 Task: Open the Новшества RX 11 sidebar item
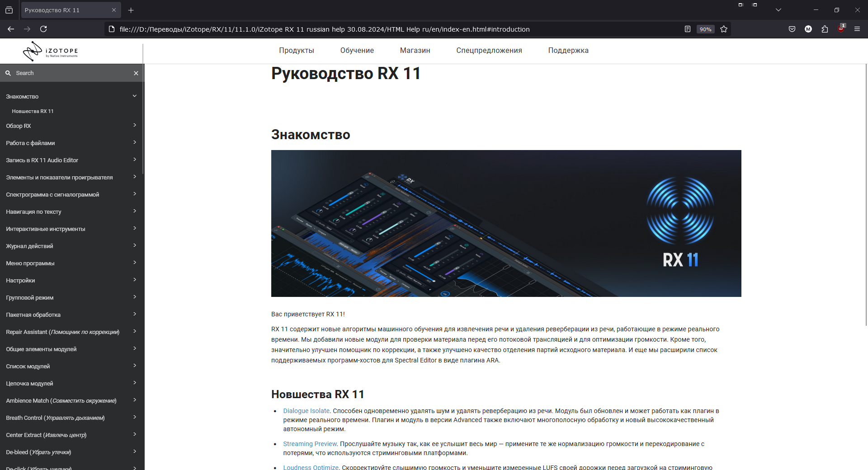33,111
